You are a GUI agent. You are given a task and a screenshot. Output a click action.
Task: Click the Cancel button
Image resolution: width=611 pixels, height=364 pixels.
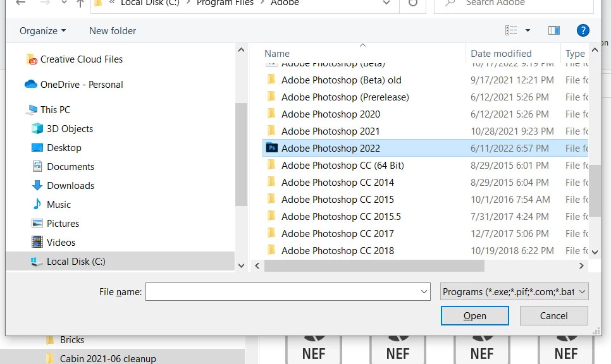click(x=553, y=316)
